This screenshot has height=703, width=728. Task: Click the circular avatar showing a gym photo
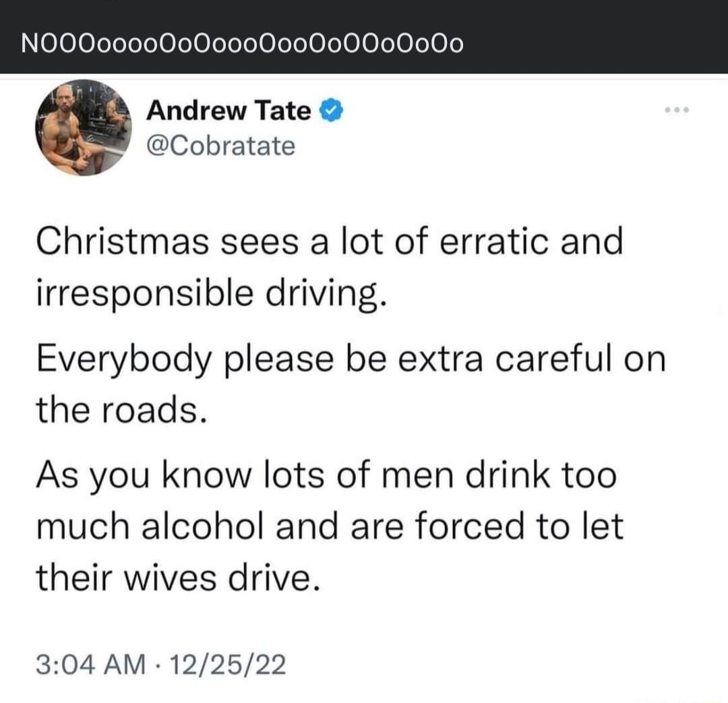pyautogui.click(x=81, y=131)
